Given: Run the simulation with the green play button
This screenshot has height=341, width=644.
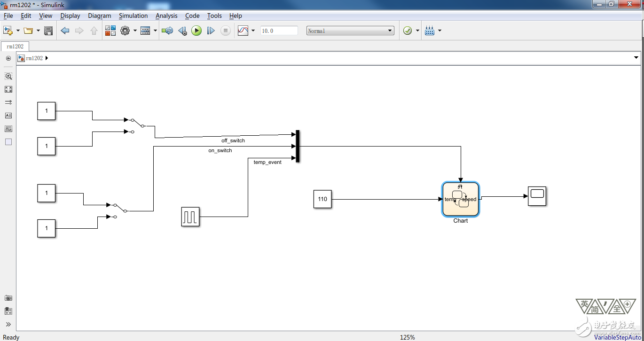Looking at the screenshot, I should [x=196, y=31].
